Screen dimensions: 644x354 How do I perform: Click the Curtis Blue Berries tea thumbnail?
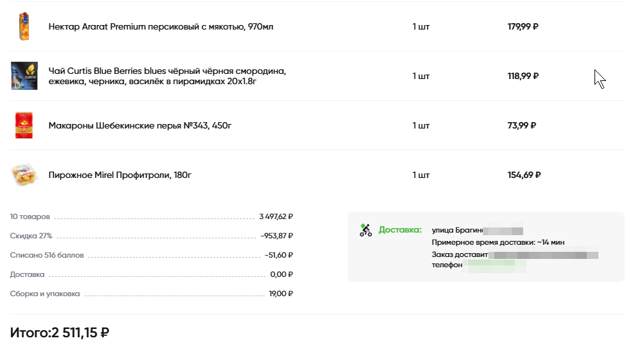pos(24,76)
